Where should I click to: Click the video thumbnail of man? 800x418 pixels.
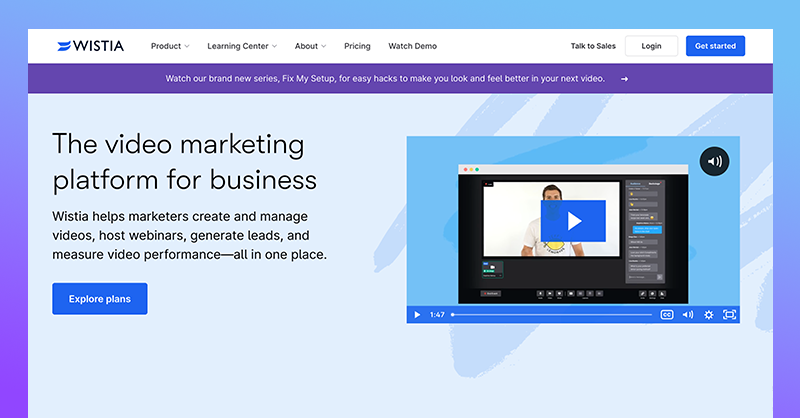tap(552, 219)
